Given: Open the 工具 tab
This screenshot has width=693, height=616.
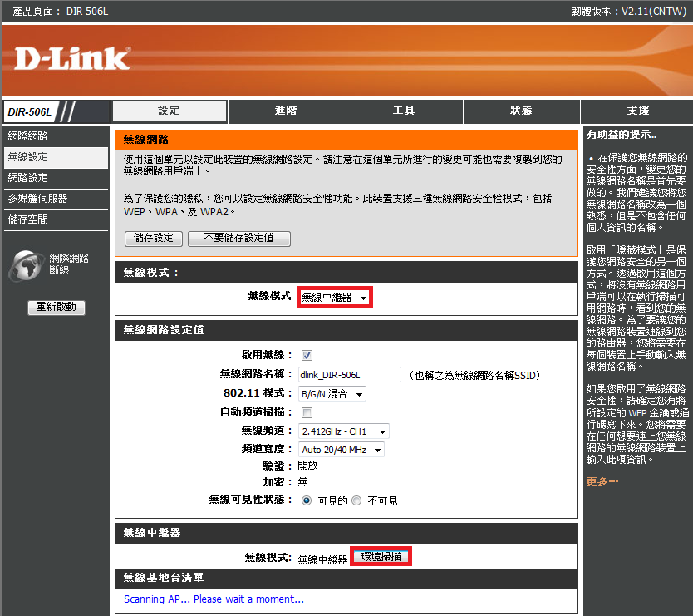Looking at the screenshot, I should [x=404, y=111].
